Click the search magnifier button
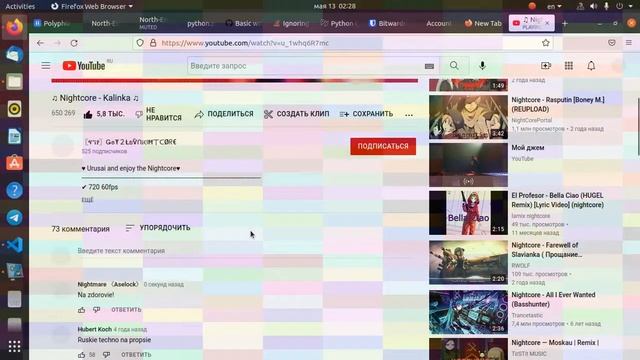The width and height of the screenshot is (640, 360). (454, 66)
